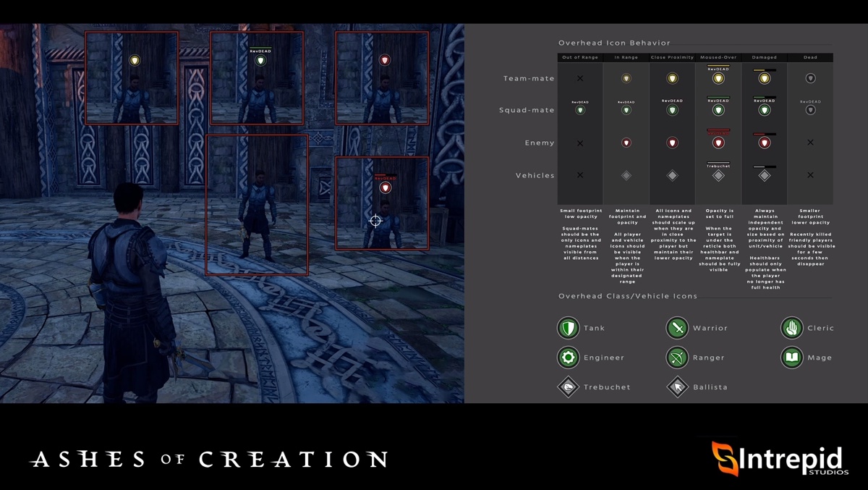Click the 'Dead' column header

pyautogui.click(x=810, y=57)
